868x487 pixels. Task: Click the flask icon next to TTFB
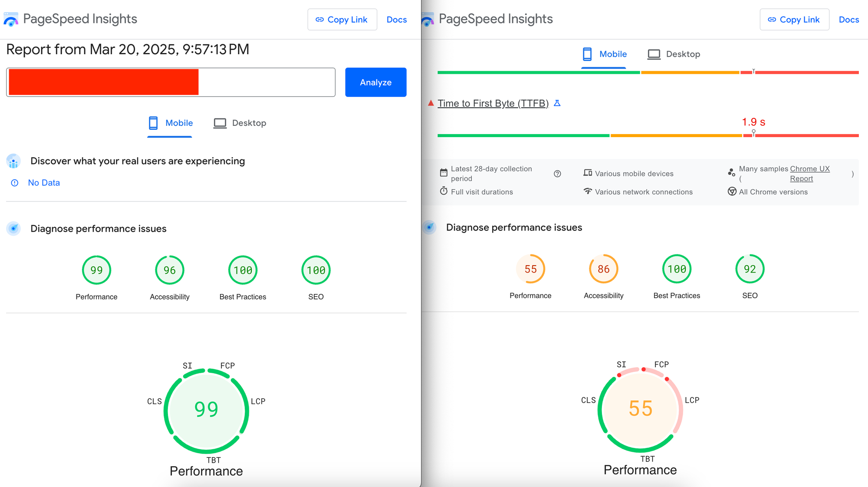(557, 103)
